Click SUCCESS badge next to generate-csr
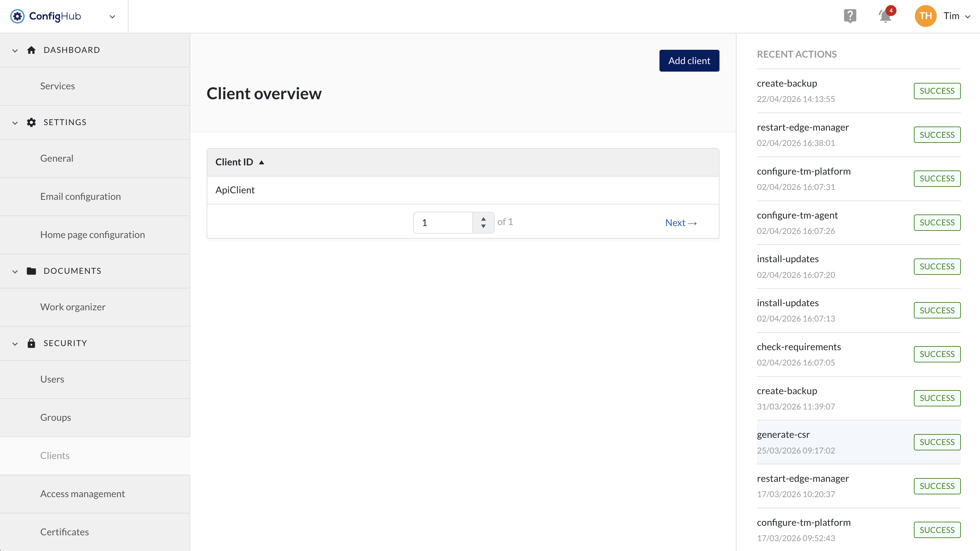Viewport: 980px width, 551px height. click(x=937, y=442)
